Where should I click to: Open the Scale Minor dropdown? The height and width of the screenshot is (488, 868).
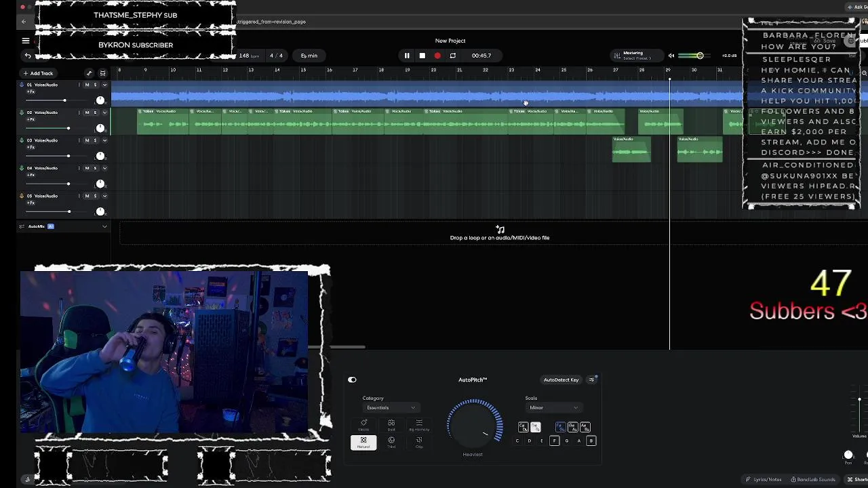(553, 407)
